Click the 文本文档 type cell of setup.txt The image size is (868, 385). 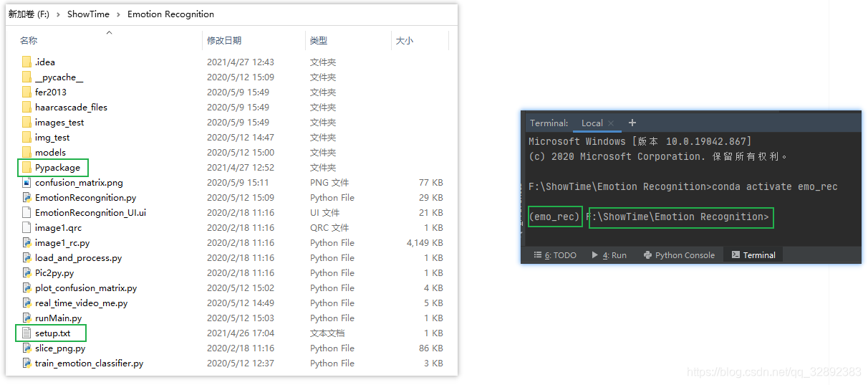click(x=327, y=333)
